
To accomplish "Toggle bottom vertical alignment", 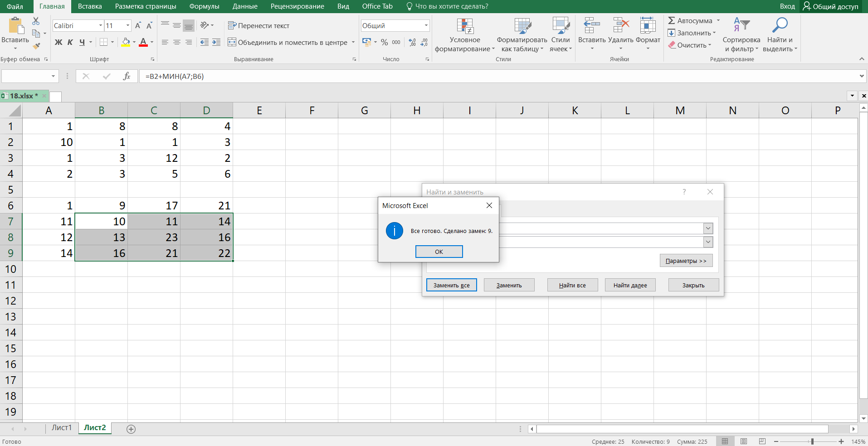I will tap(189, 25).
